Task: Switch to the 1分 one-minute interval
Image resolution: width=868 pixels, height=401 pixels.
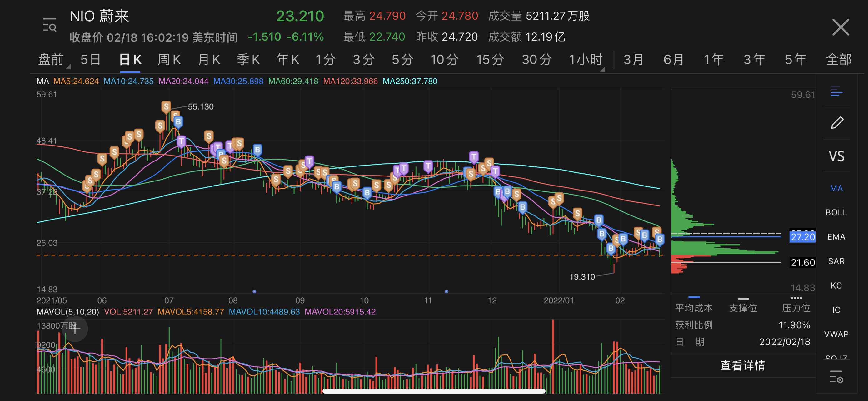Action: pos(325,60)
